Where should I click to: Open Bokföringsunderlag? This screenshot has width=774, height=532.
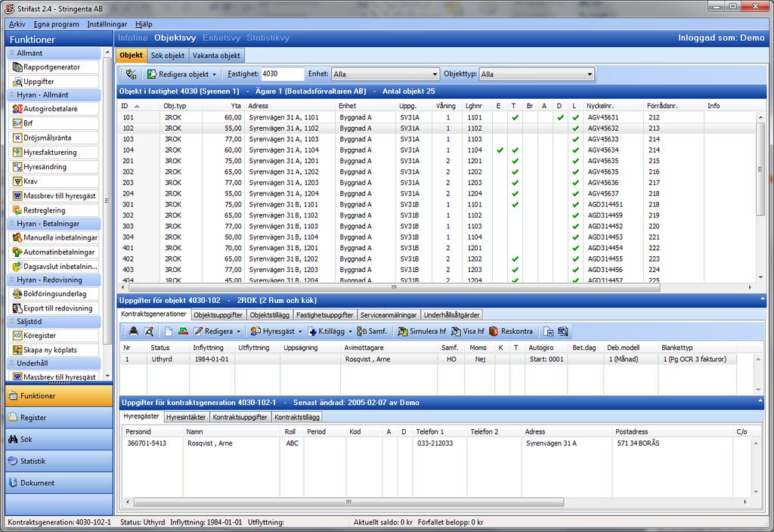click(54, 294)
